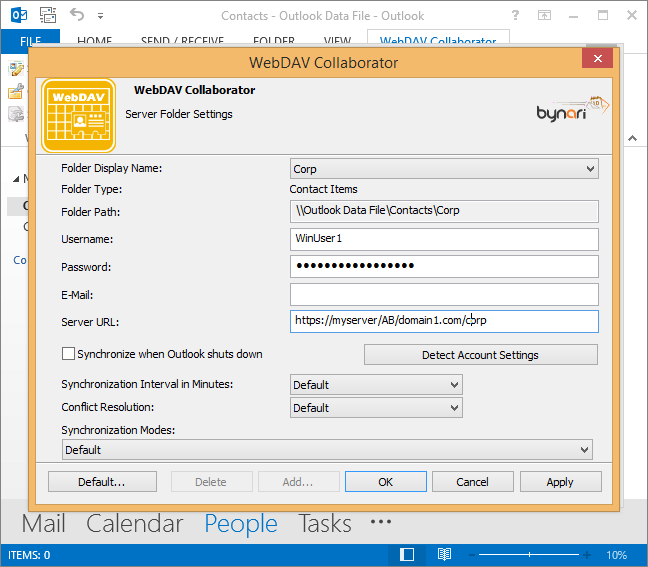648x567 pixels.
Task: Click the Password field
Action: point(444,267)
